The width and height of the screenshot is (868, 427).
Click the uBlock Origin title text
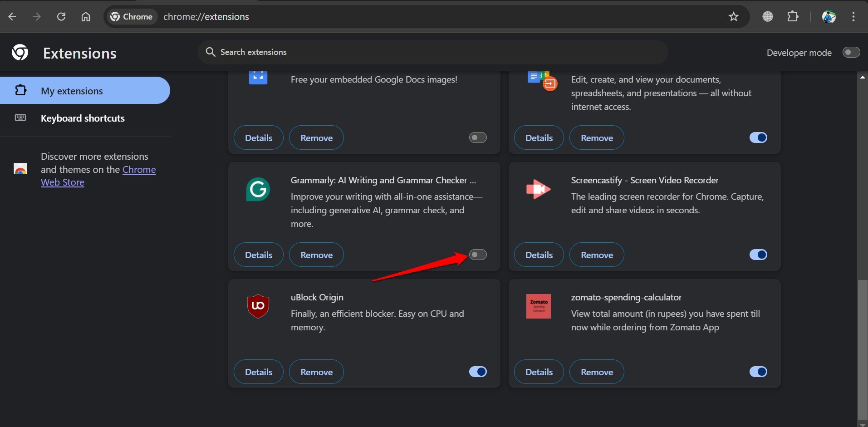tap(317, 297)
